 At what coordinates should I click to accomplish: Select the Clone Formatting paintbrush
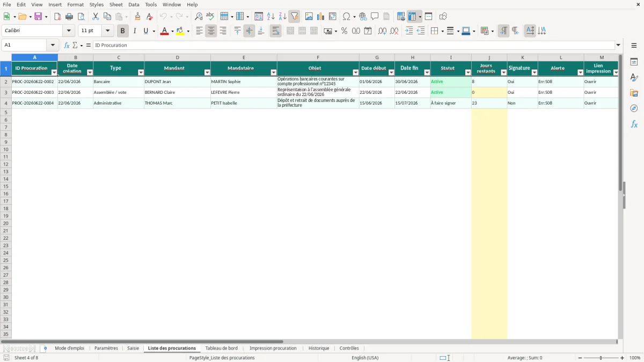point(138,17)
